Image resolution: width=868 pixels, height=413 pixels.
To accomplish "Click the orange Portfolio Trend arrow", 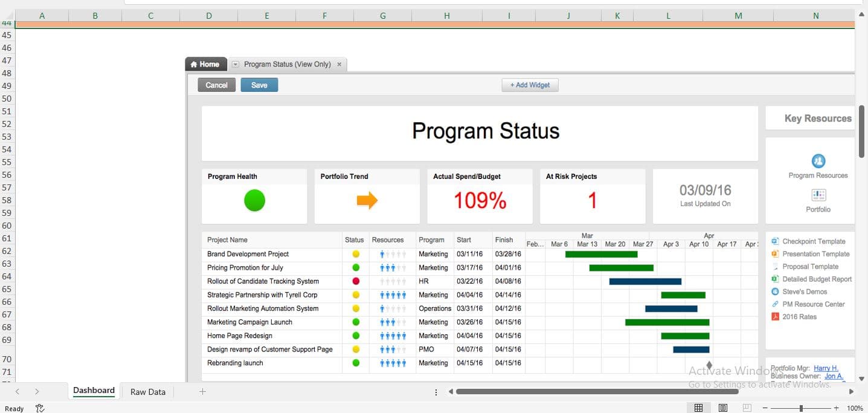I will point(367,200).
